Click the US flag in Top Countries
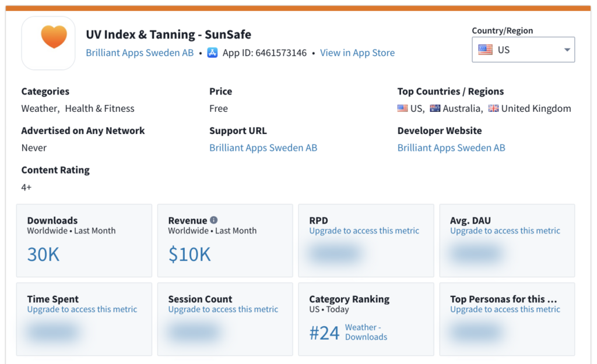This screenshot has height=364, width=597. [x=403, y=108]
